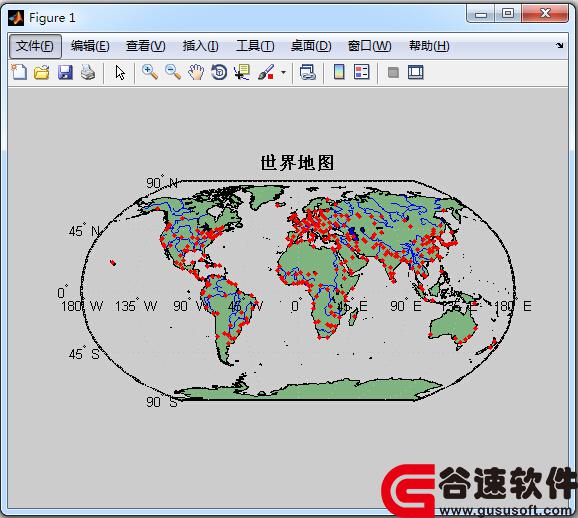Open the 插入(I) menu

pyautogui.click(x=201, y=46)
